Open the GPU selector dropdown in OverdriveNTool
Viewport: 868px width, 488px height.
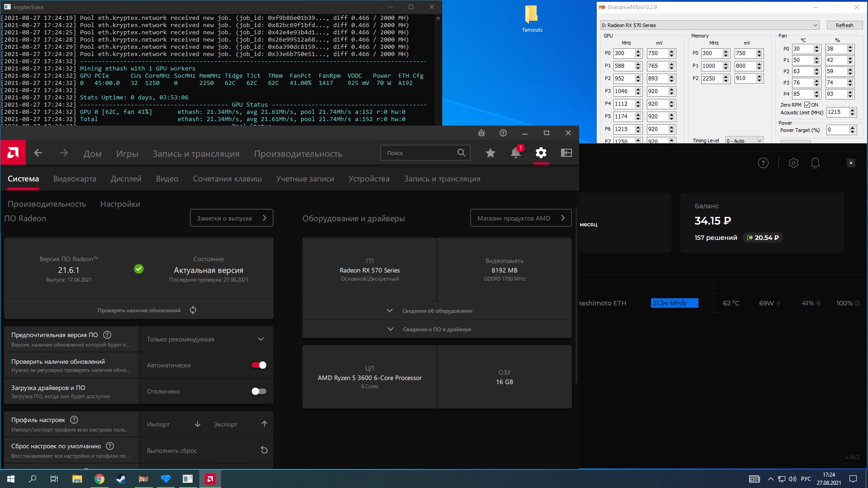click(x=710, y=25)
